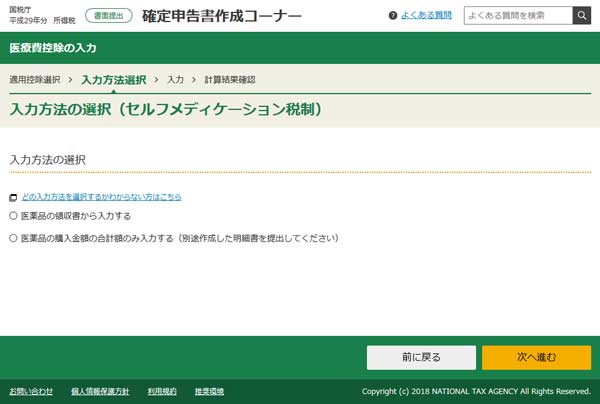This screenshot has height=404, width=600.
Task: Click the new-window icon beside the help link
Action: pos(13,198)
